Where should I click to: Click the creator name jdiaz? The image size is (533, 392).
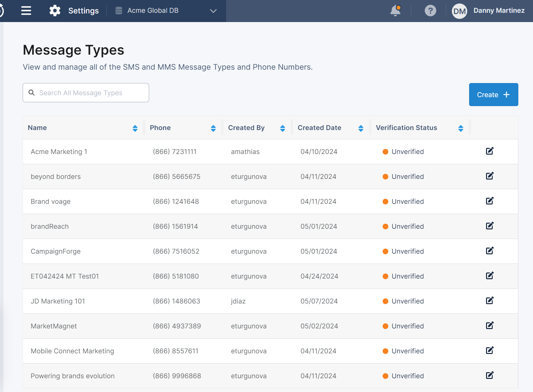238,301
